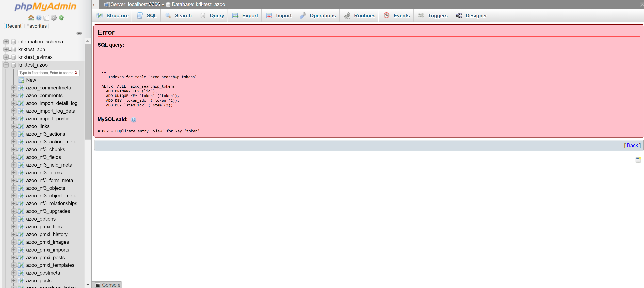
Task: Click the navigation scrollbar up arrow
Action: tap(88, 41)
